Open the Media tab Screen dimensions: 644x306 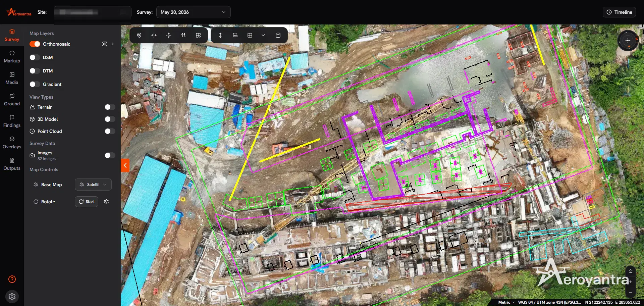click(12, 78)
